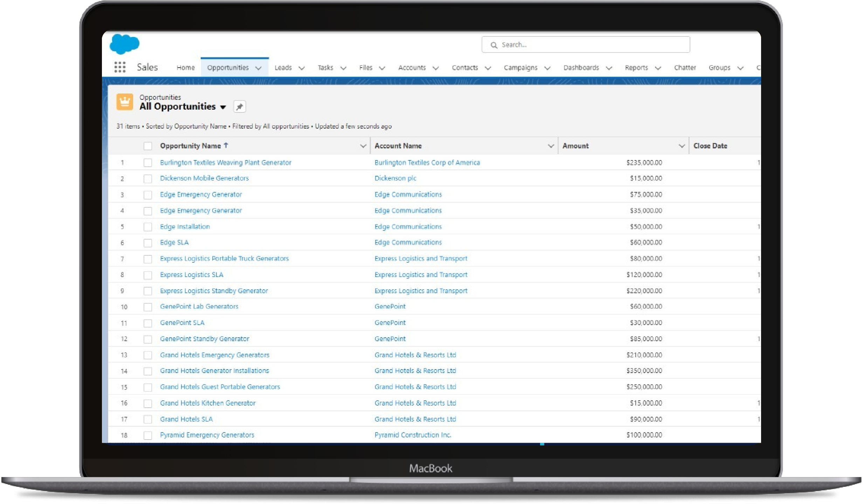This screenshot has height=504, width=863.
Task: Open the Dickenson plc account
Action: point(395,178)
